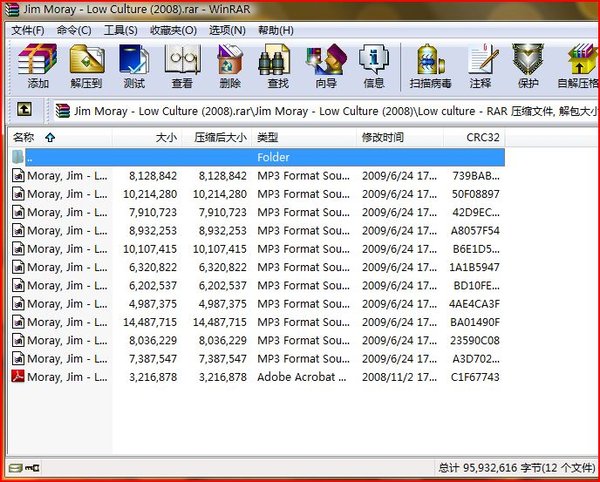Select the '..' Folder row
600x482 pixels.
pyautogui.click(x=265, y=157)
